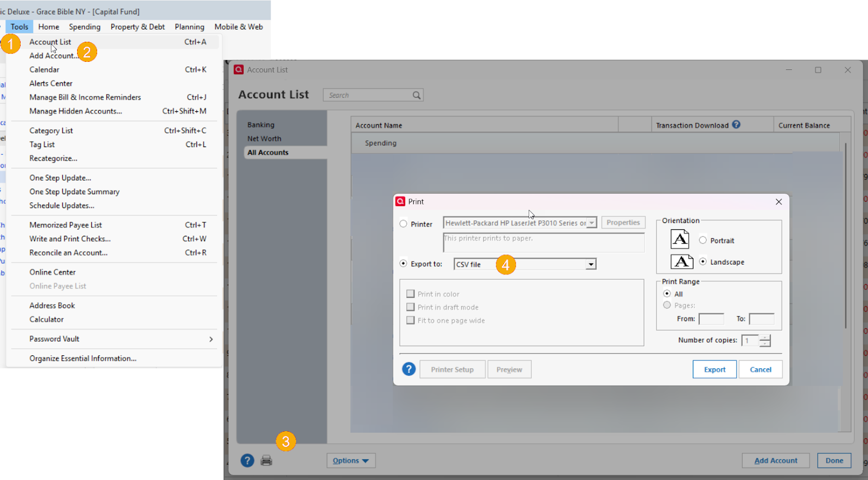Open the Property & Debt tab

[x=138, y=27]
